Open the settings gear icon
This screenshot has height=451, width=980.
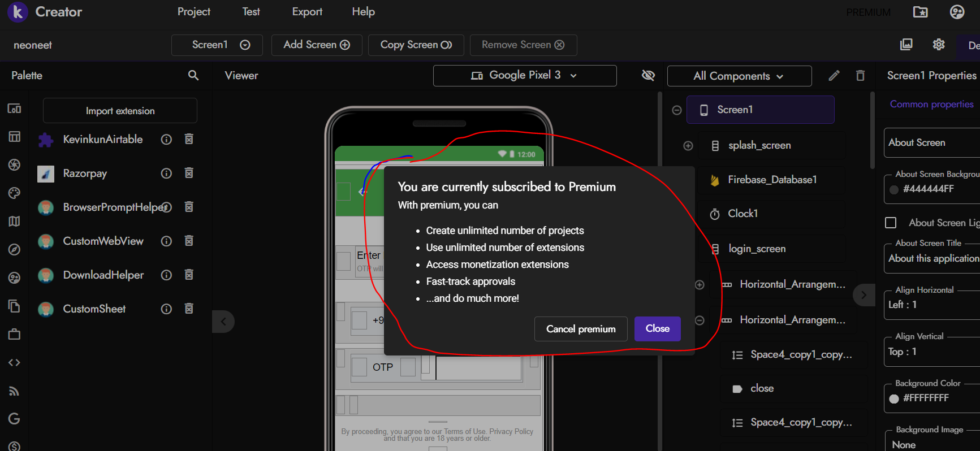click(939, 45)
